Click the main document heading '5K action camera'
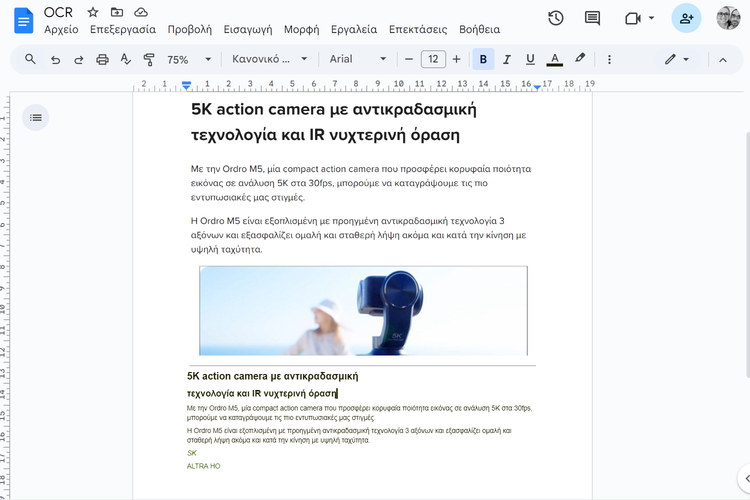 point(334,122)
